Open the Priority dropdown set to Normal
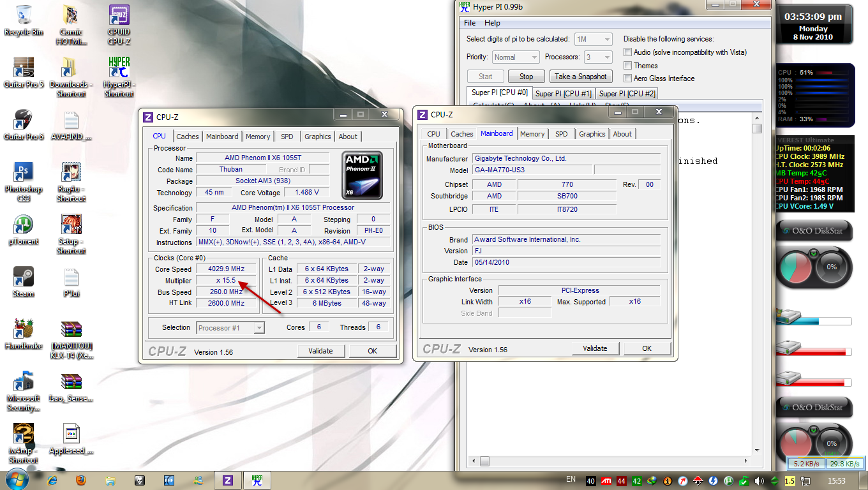 point(516,57)
